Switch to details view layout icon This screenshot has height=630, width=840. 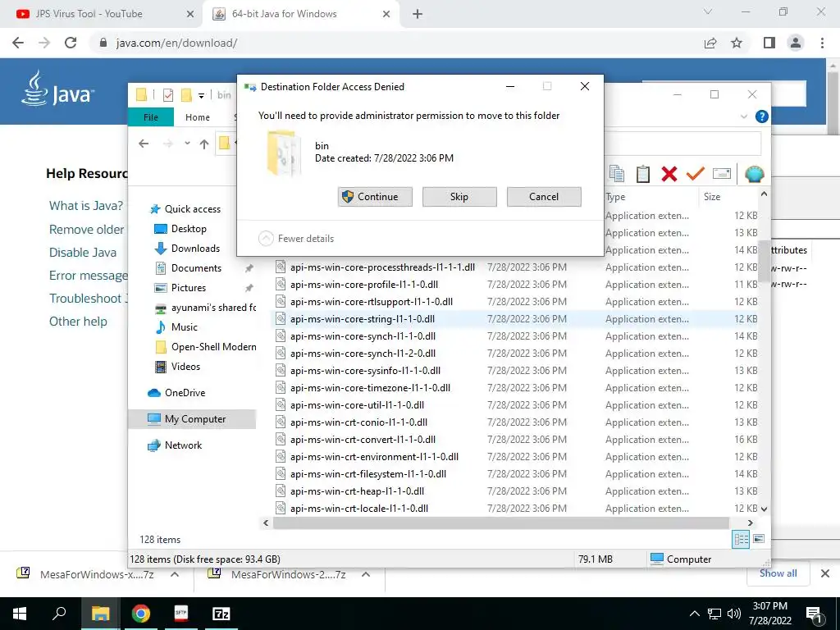[741, 539]
